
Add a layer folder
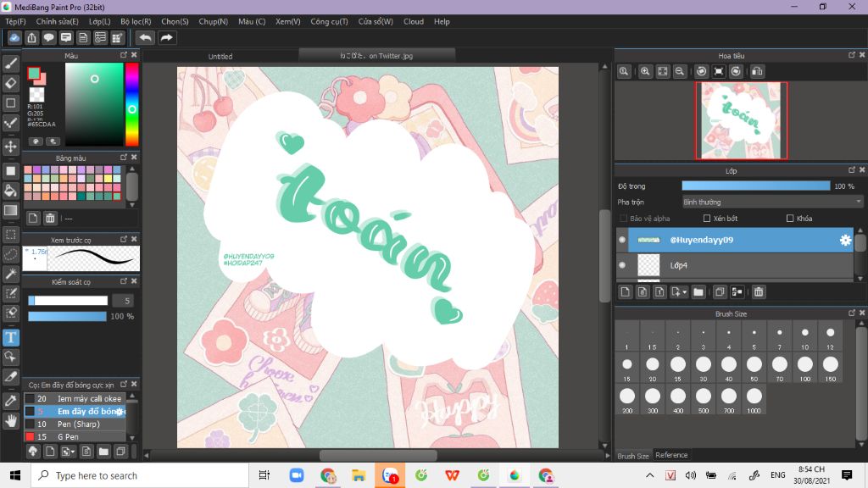point(698,291)
